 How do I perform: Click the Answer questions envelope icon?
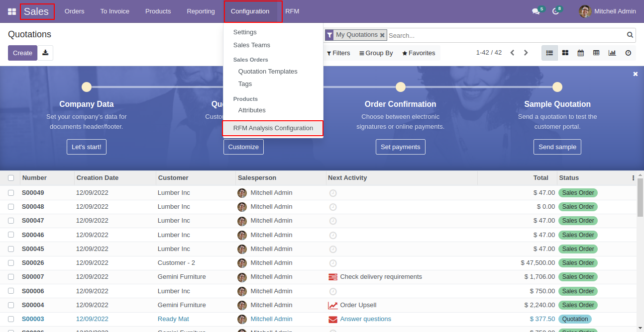(333, 319)
